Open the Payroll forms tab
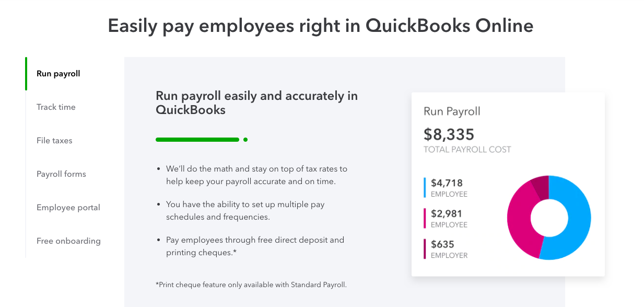This screenshot has height=307, width=644. [61, 174]
